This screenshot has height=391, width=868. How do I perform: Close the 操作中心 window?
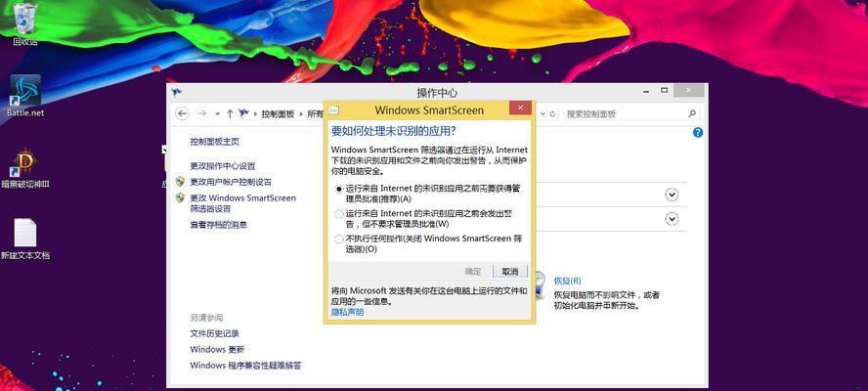[689, 90]
